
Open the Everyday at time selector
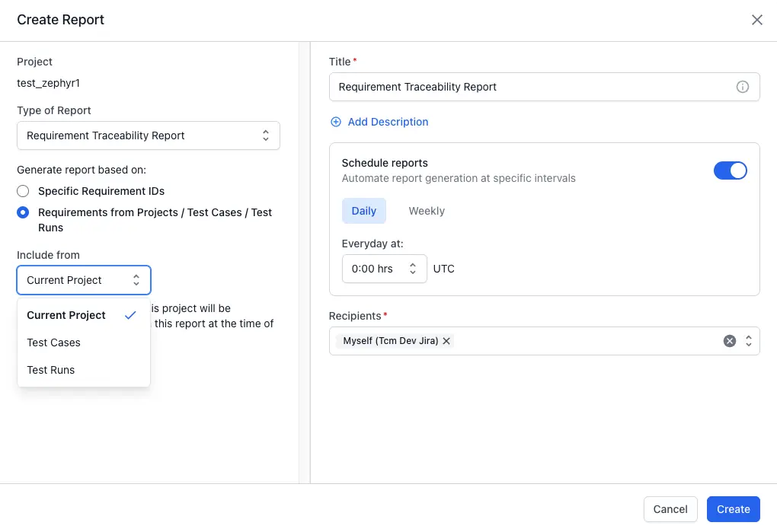[x=384, y=269]
